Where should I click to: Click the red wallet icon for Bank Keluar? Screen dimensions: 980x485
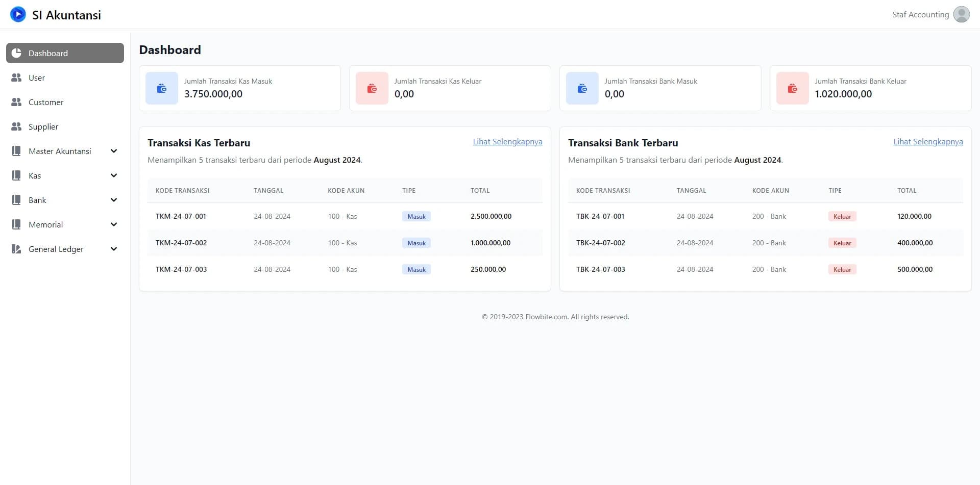click(792, 88)
